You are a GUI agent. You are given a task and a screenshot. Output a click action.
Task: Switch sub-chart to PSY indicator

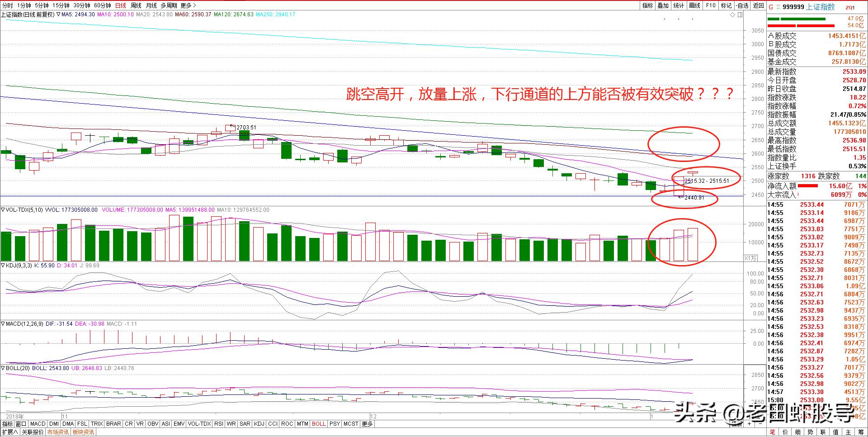tap(335, 424)
